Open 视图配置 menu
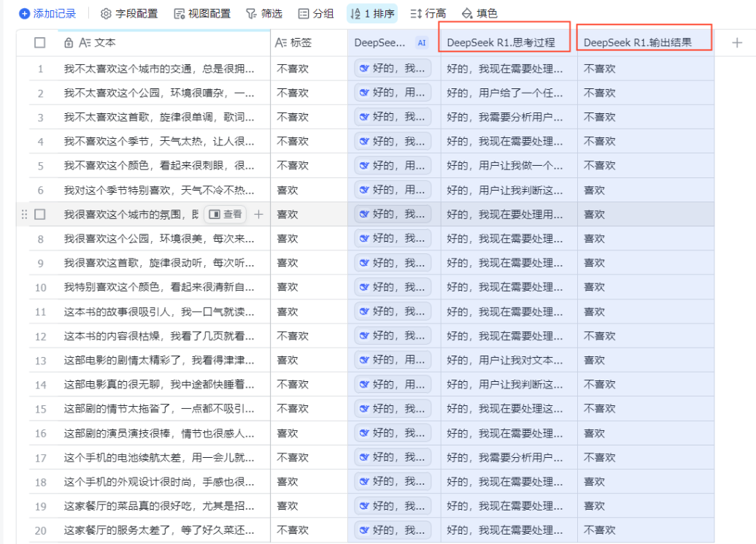 (203, 13)
